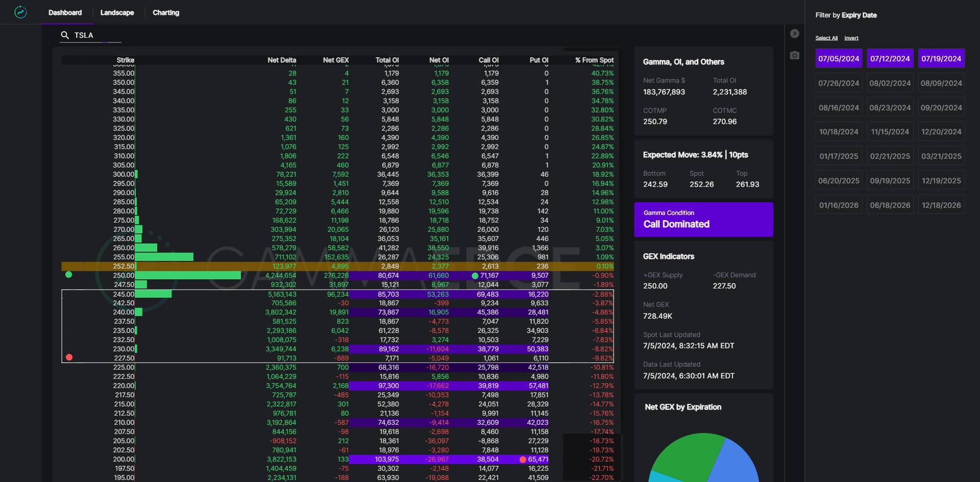Select the 09/19/2025 expiry filter

pyautogui.click(x=890, y=181)
